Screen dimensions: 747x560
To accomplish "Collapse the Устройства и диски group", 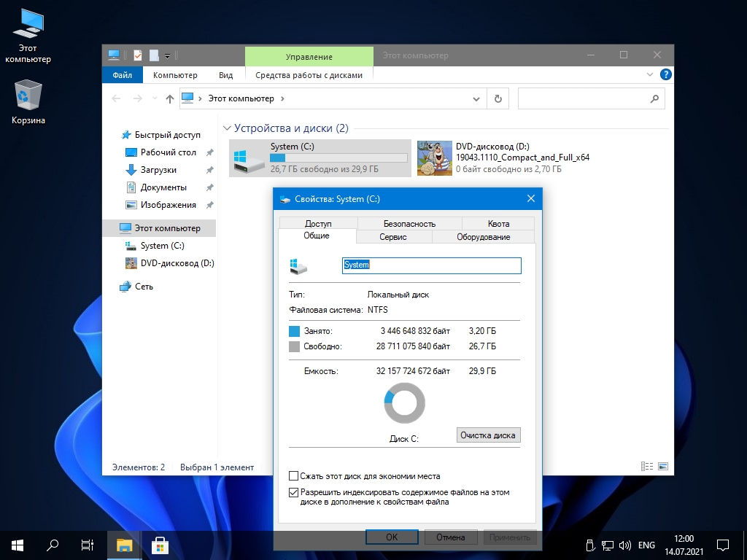I will click(x=227, y=129).
